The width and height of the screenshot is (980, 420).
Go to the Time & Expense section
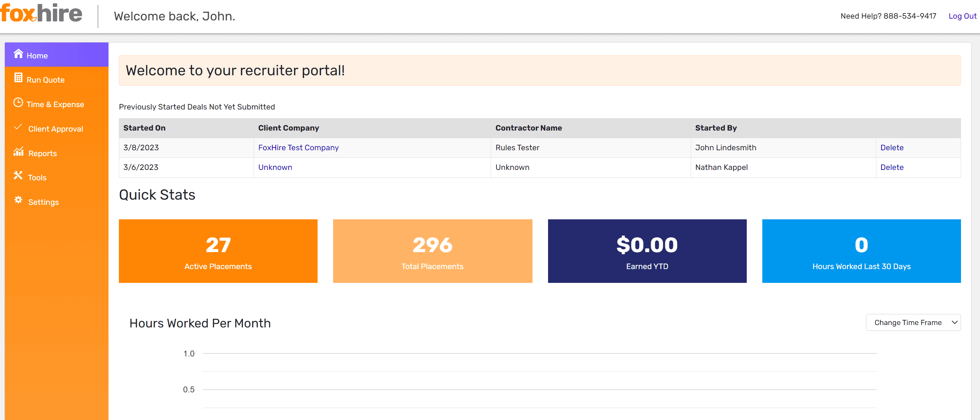coord(55,105)
